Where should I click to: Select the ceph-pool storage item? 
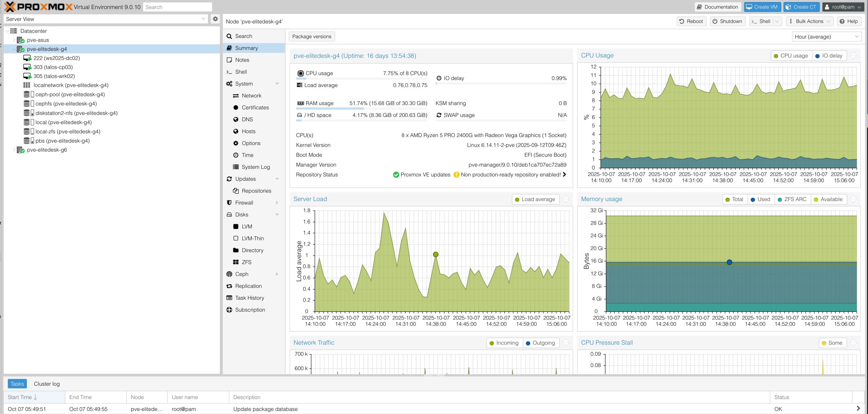[x=70, y=94]
